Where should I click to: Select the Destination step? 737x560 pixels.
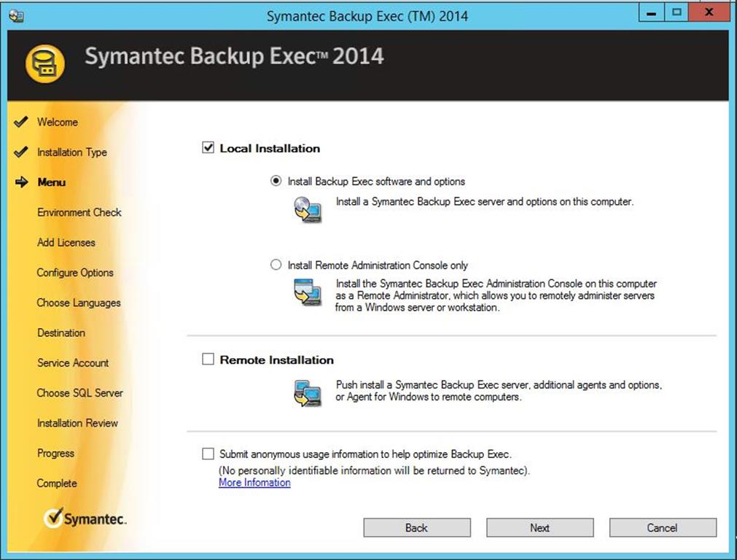coord(61,332)
